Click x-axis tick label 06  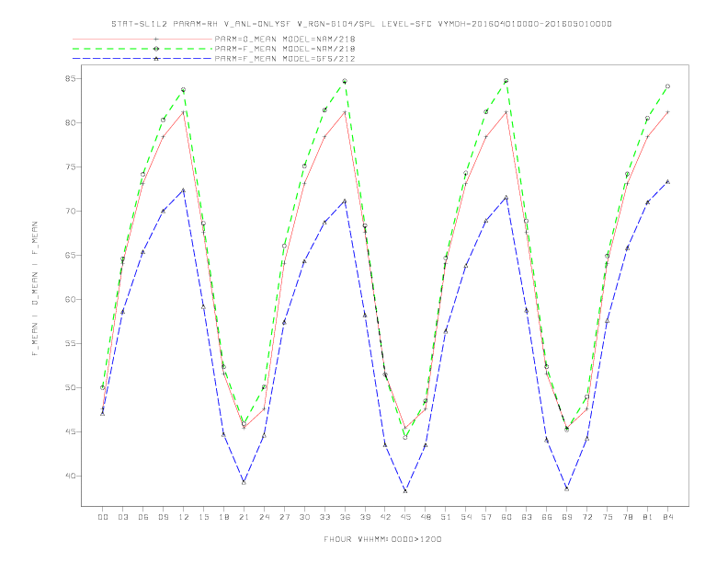click(143, 517)
